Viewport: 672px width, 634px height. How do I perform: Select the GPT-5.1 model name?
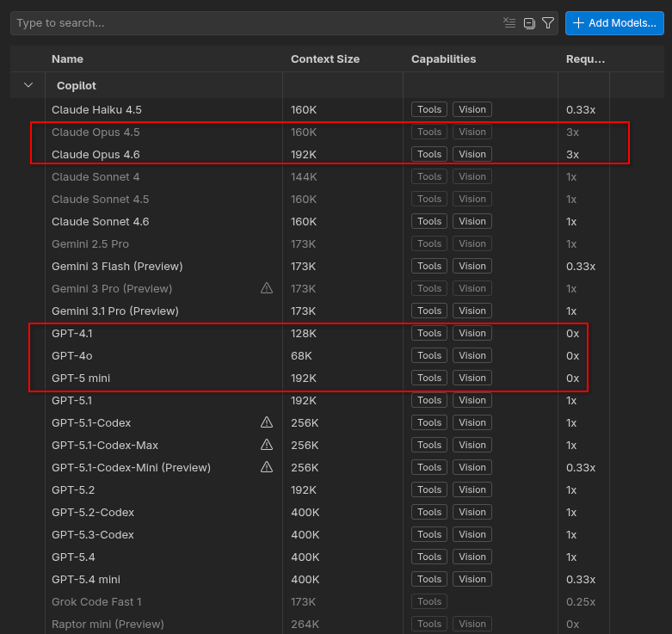71,400
